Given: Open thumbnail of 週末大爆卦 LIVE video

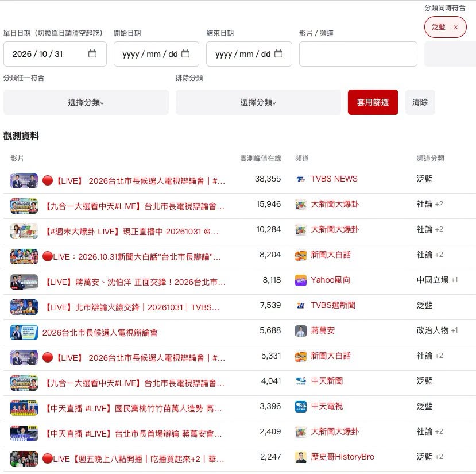Looking at the screenshot, I should 24,231.
